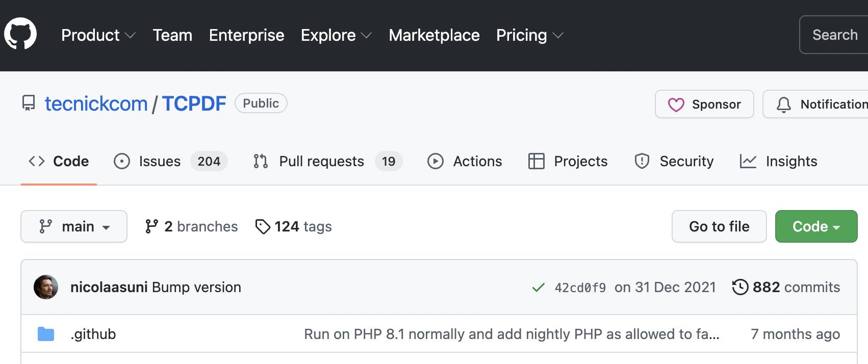The image size is (868, 364).
Task: Open the TCPDF repository link
Action: coord(194,103)
